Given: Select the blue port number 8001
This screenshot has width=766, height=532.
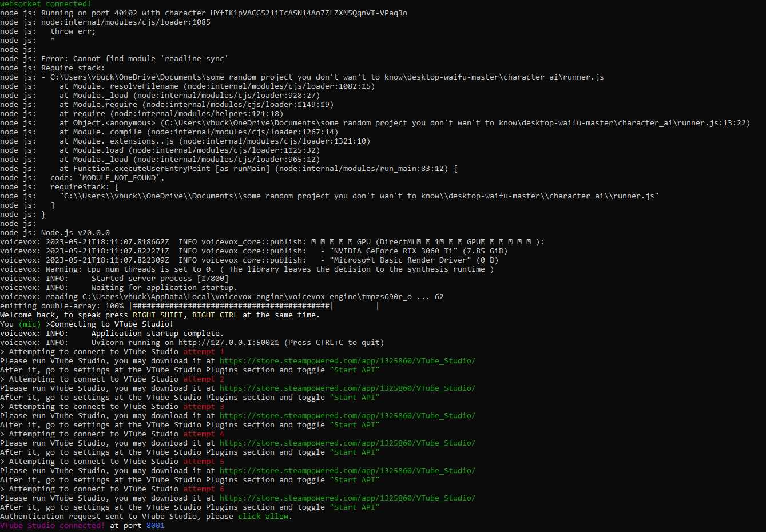Looking at the screenshot, I should point(155,525).
